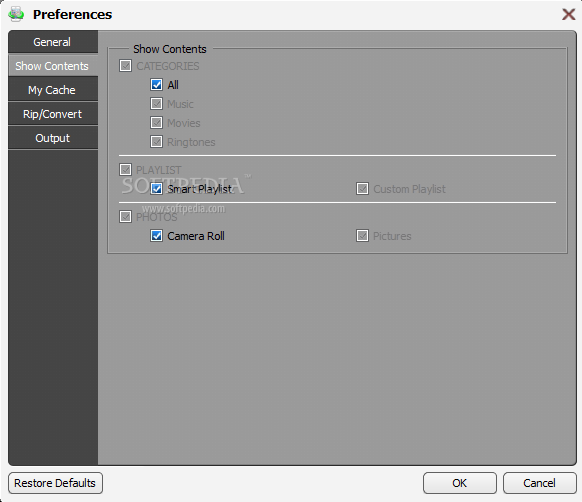Toggle the PLAYLIST checkbox
This screenshot has height=502, width=582.
point(125,170)
